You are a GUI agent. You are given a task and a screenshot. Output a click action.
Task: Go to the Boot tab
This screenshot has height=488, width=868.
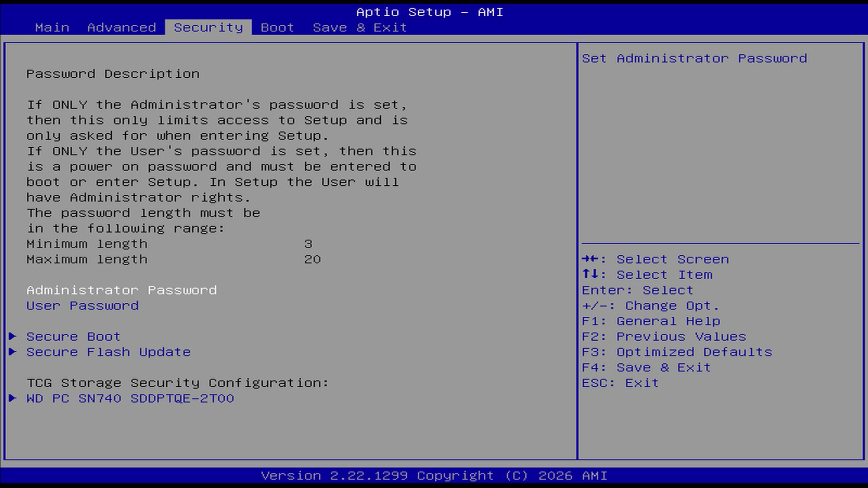[x=277, y=28]
